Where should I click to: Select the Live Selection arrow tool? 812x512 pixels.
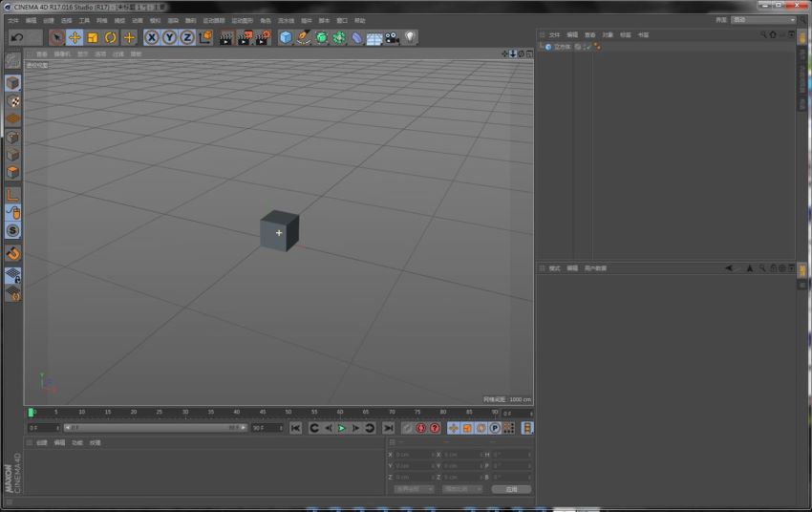click(x=57, y=37)
